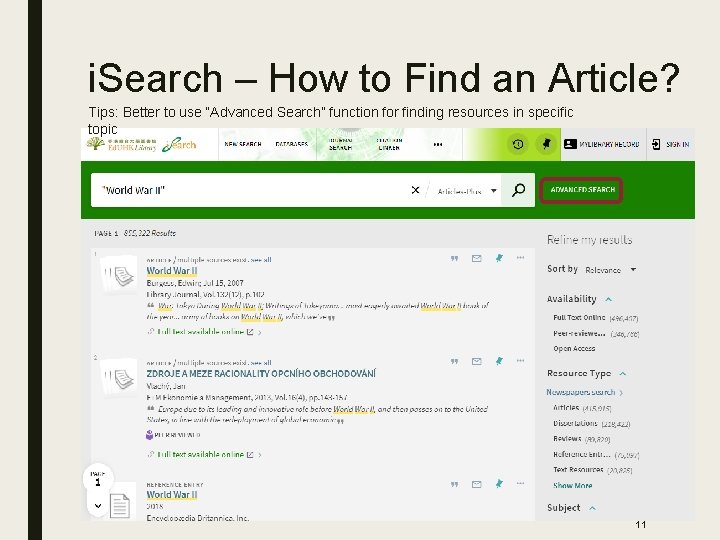Image resolution: width=720 pixels, height=540 pixels.
Task: Click Databases in top navigation
Action: pyautogui.click(x=292, y=144)
